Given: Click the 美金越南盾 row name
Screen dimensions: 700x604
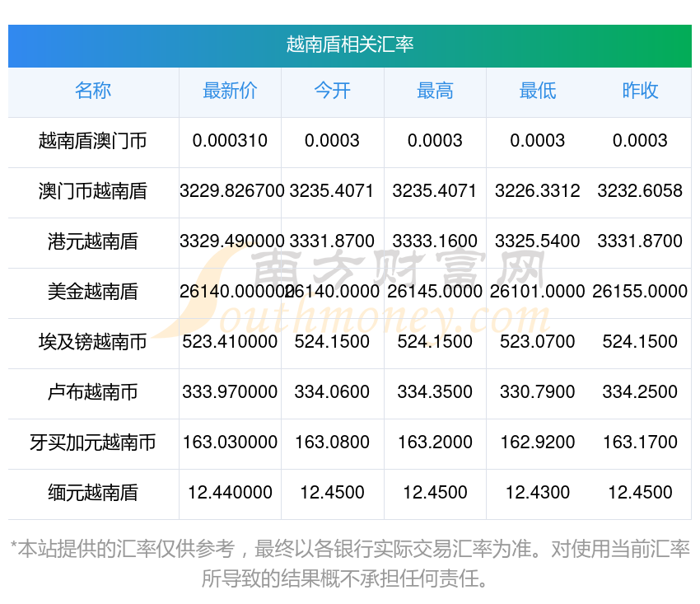Looking at the screenshot, I should (x=93, y=292).
